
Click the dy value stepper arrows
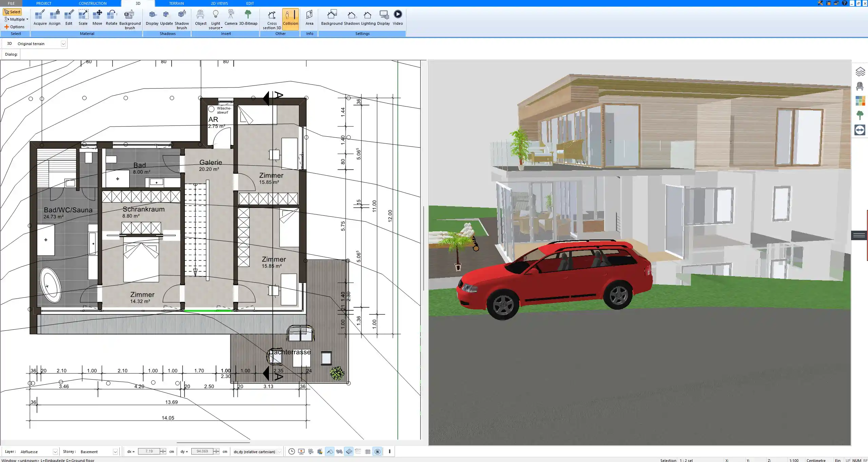pos(216,451)
